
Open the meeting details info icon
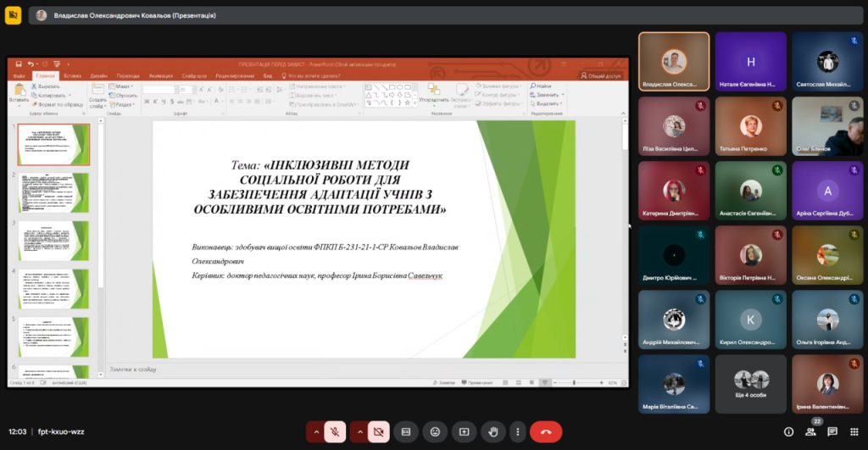tap(788, 431)
